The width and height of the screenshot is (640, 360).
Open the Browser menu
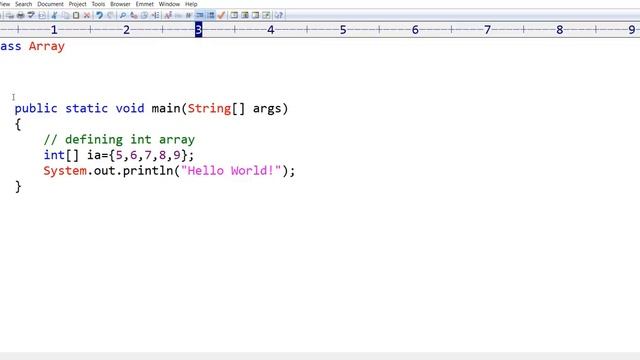[x=120, y=4]
